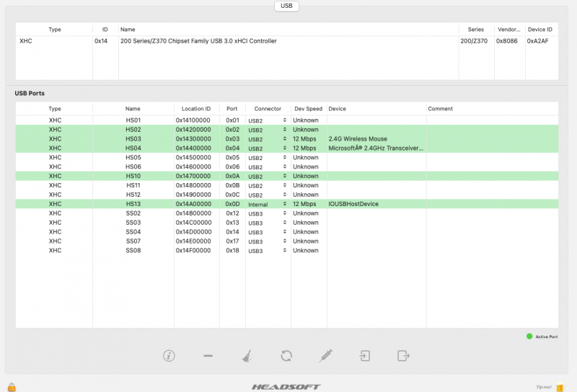Click location ID 0x14700000
Image resolution: width=577 pixels, height=392 pixels.
click(x=193, y=176)
